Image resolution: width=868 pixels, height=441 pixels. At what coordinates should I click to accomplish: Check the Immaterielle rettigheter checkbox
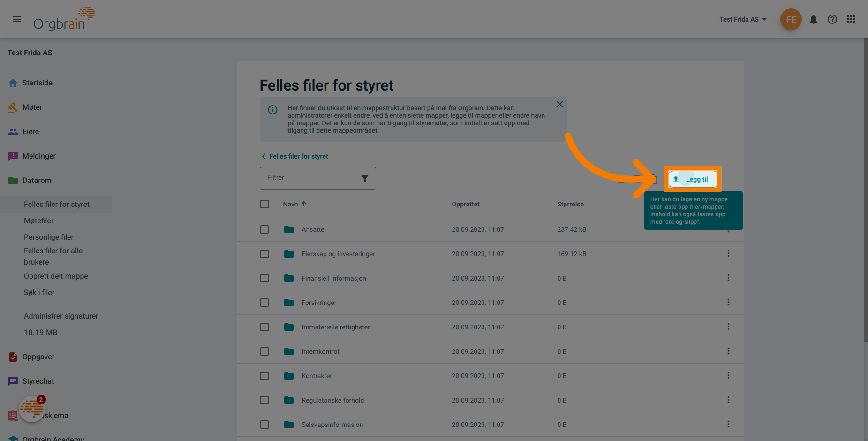[264, 327]
